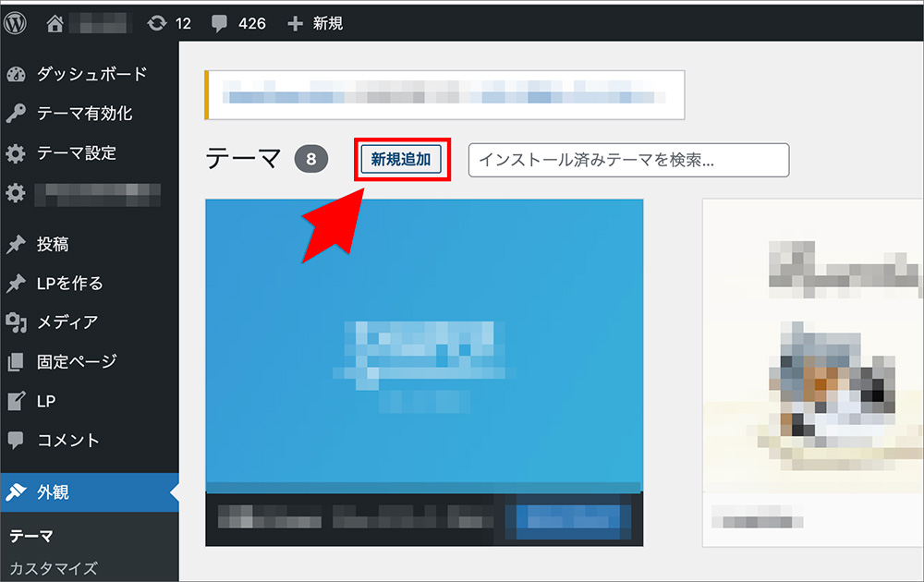Click the インストール済みテーマを検索 search field
924x582 pixels.
628,160
